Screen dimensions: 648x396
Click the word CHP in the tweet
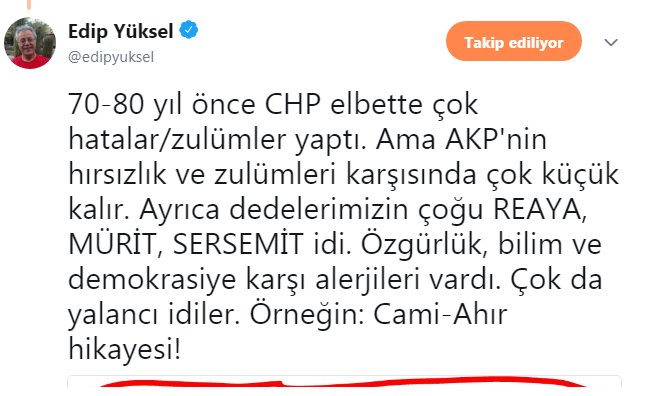(293, 104)
